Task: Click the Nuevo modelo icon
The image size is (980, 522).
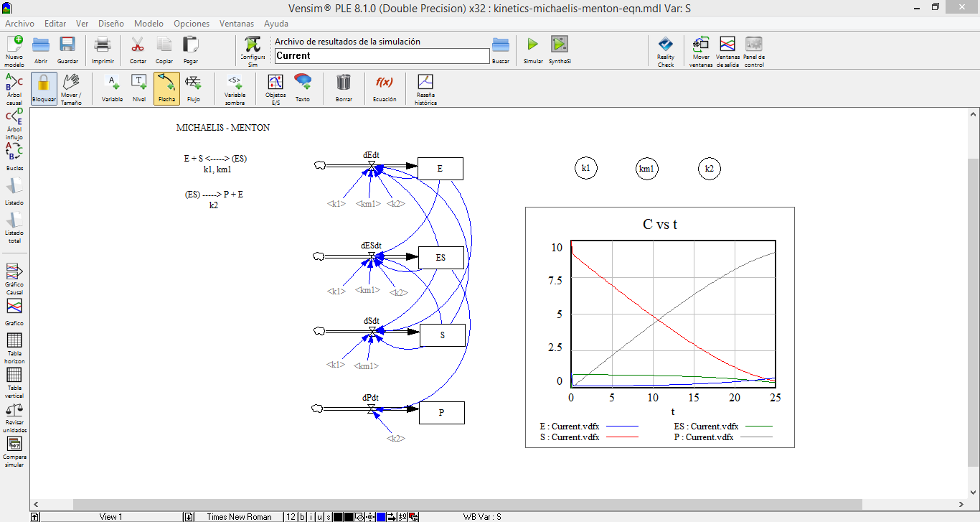Action: coord(14,51)
